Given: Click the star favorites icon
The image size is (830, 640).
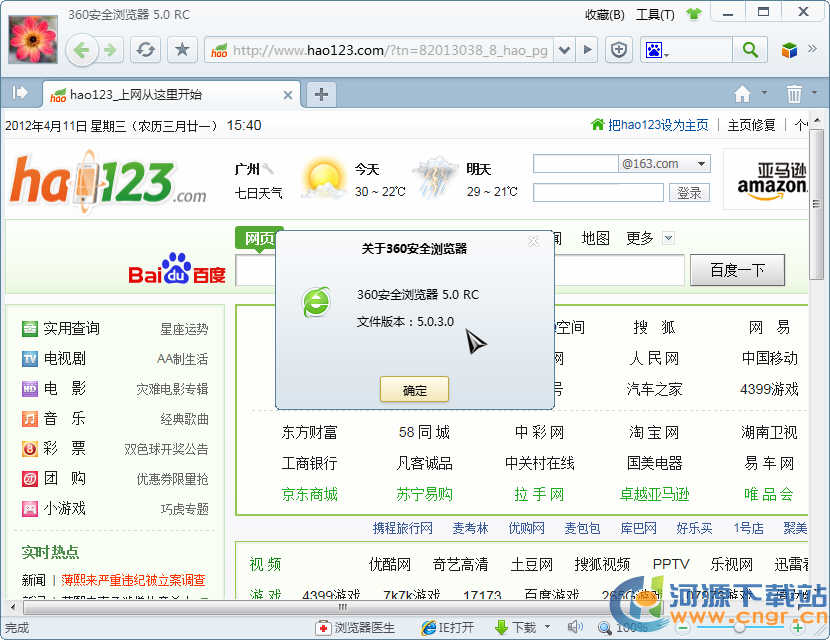Looking at the screenshot, I should pos(181,50).
